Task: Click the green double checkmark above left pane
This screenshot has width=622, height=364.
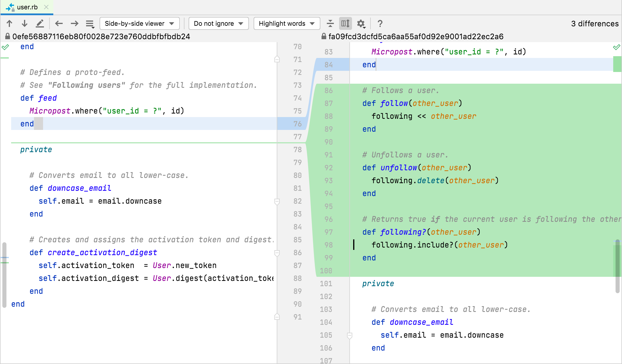Action: pyautogui.click(x=5, y=47)
